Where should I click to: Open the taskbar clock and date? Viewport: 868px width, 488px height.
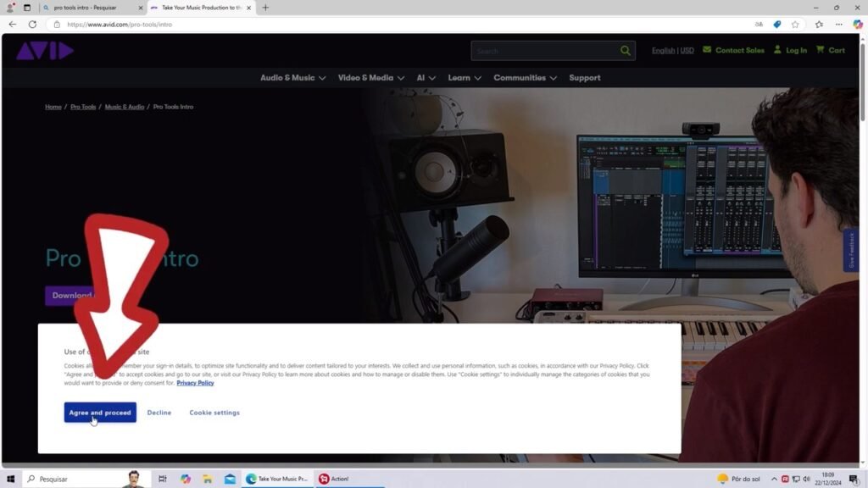(x=827, y=479)
